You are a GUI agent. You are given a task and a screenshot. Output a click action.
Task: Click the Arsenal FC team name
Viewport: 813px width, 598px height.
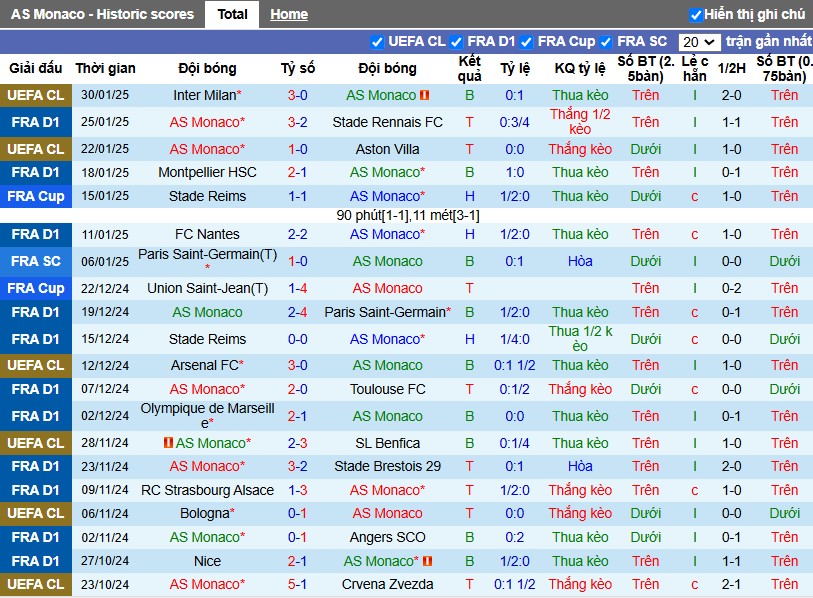click(x=207, y=365)
